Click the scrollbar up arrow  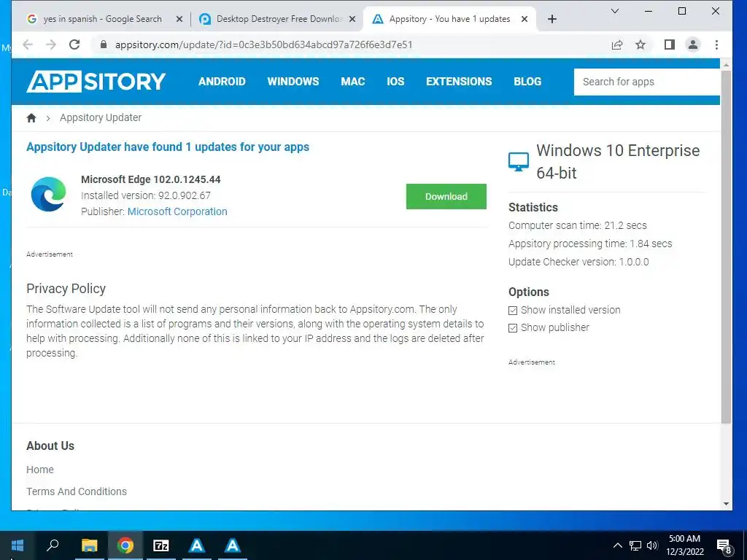pos(726,65)
